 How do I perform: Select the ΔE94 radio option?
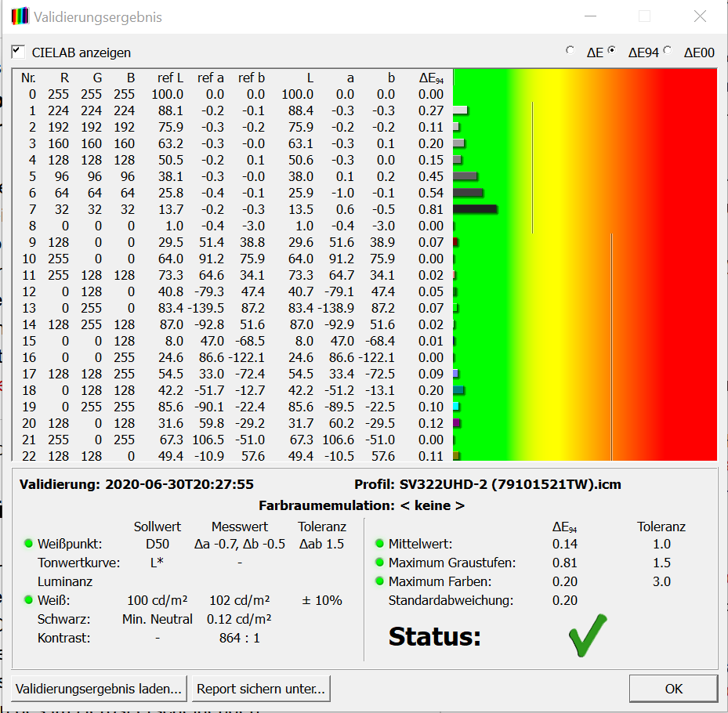click(x=611, y=51)
